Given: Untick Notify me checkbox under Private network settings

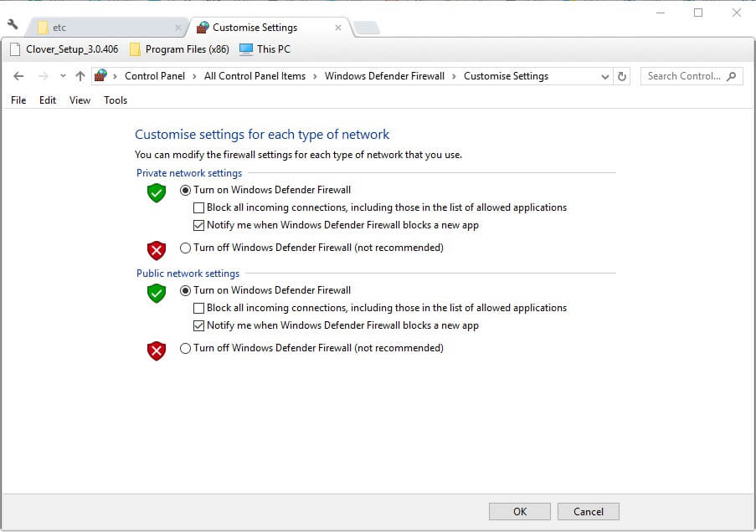Looking at the screenshot, I should (x=198, y=225).
